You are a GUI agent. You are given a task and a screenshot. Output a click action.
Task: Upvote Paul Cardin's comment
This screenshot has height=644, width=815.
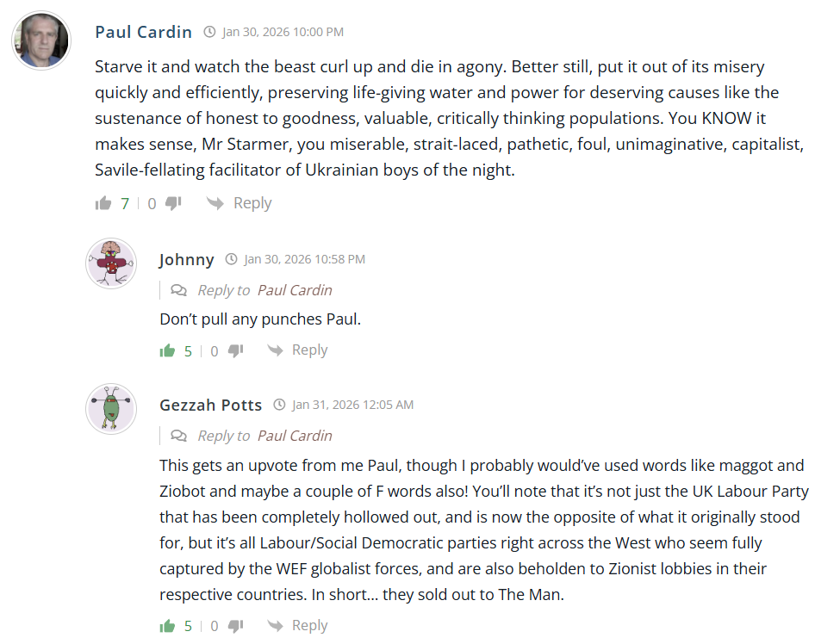(103, 203)
